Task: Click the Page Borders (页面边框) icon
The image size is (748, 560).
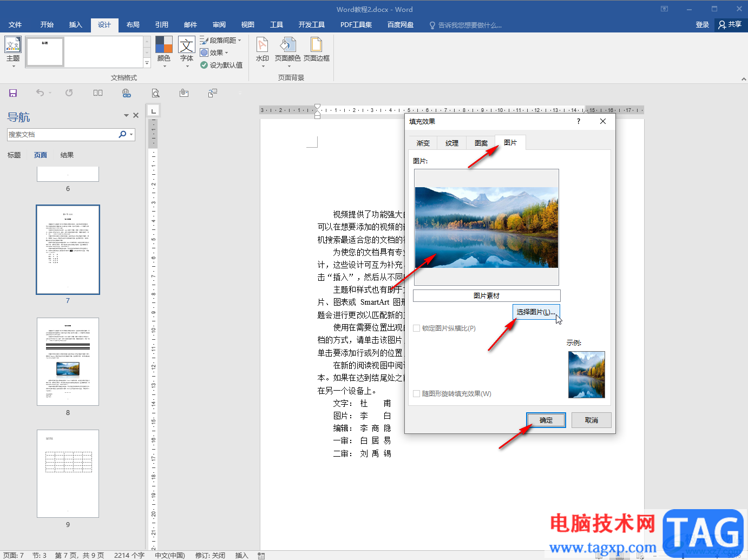Action: [x=316, y=46]
